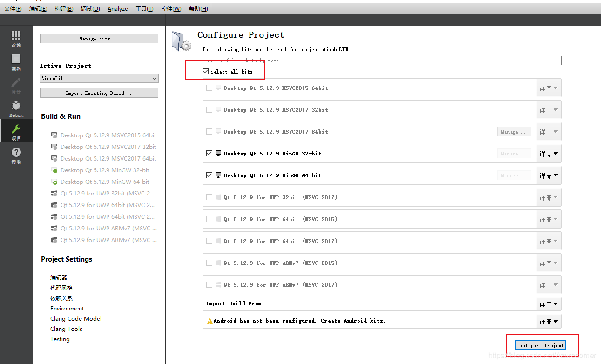601x364 pixels.
Task: Open the 设计 (Design) mode icon
Action: pos(16,86)
